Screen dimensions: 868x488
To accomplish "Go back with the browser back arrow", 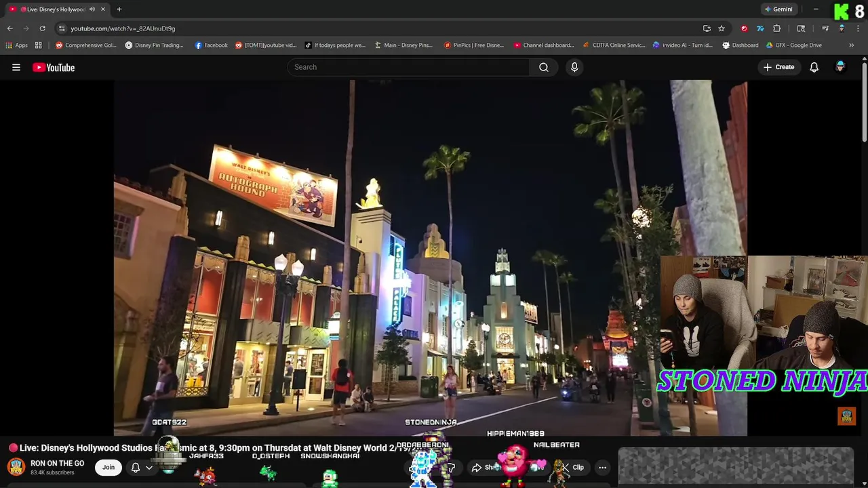I will click(9, 28).
